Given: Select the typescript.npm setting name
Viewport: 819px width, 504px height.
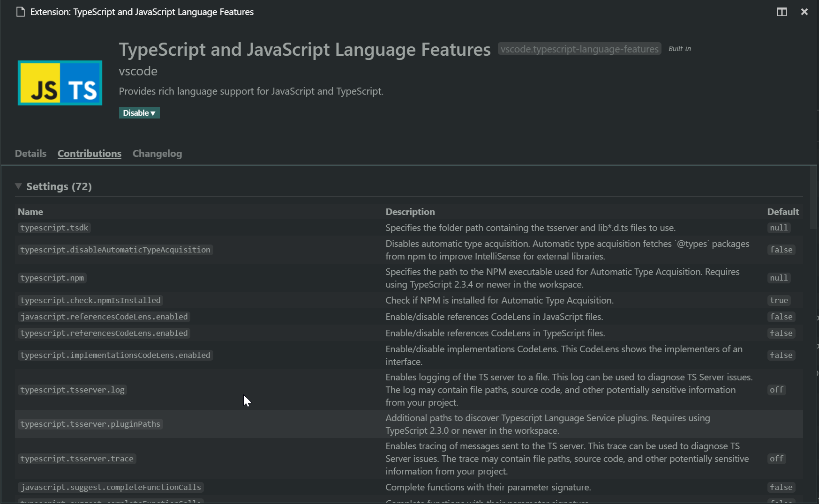Looking at the screenshot, I should coord(52,278).
